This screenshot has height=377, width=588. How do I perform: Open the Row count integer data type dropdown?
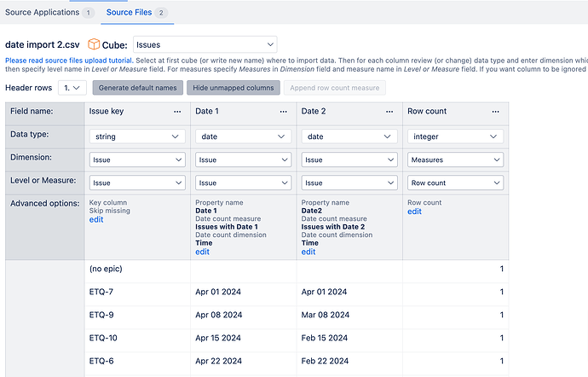click(x=456, y=136)
